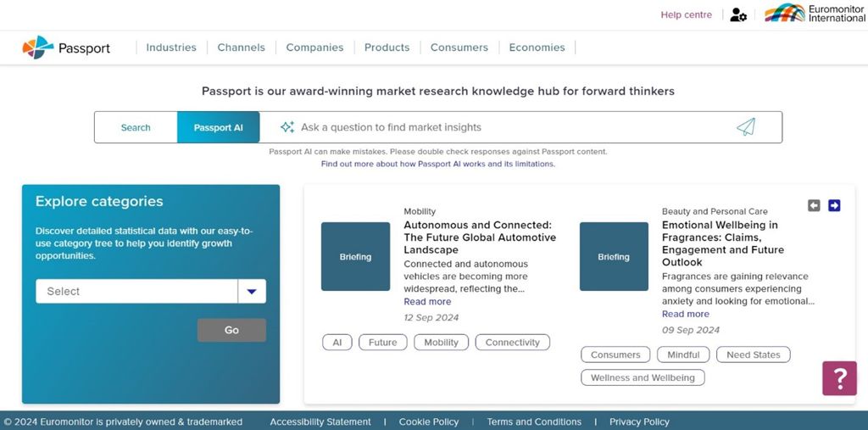868x430 pixels.
Task: Read more on Autonomous and Connected briefing
Action: pyautogui.click(x=427, y=301)
